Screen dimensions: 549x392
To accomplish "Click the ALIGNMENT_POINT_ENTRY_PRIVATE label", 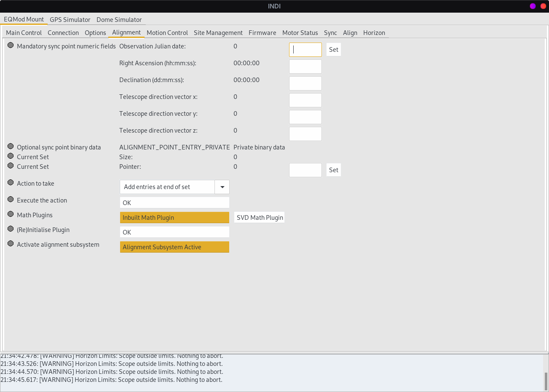I will (174, 147).
